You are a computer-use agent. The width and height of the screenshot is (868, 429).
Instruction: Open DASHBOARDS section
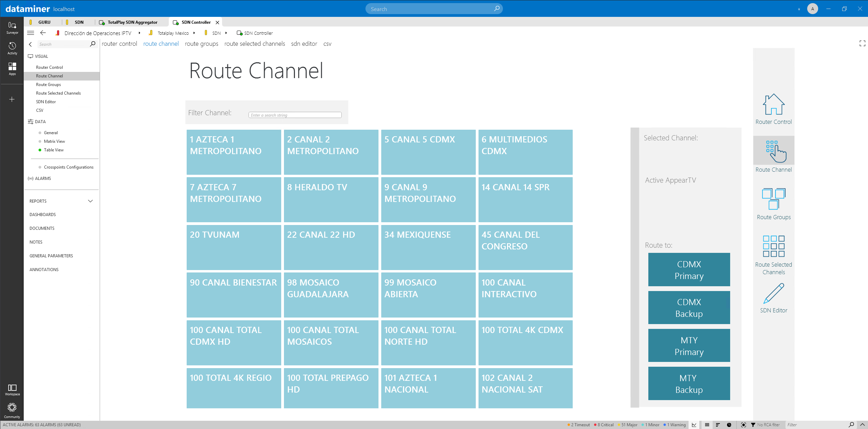point(43,215)
